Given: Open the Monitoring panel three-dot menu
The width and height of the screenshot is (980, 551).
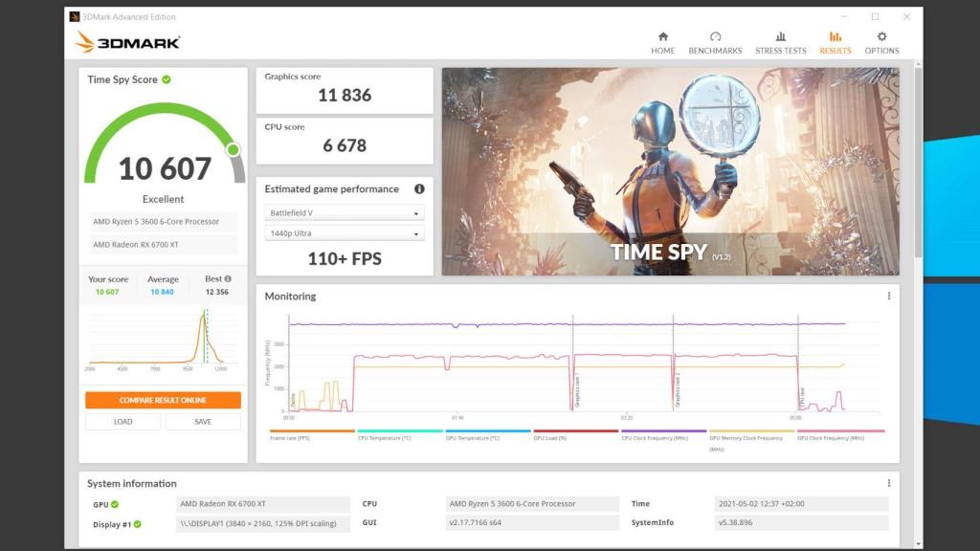Looking at the screenshot, I should pos(889,297).
